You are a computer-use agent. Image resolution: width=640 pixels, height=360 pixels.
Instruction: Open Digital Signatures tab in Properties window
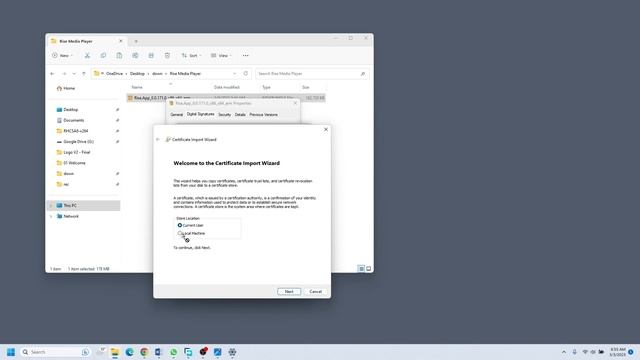pos(200,114)
